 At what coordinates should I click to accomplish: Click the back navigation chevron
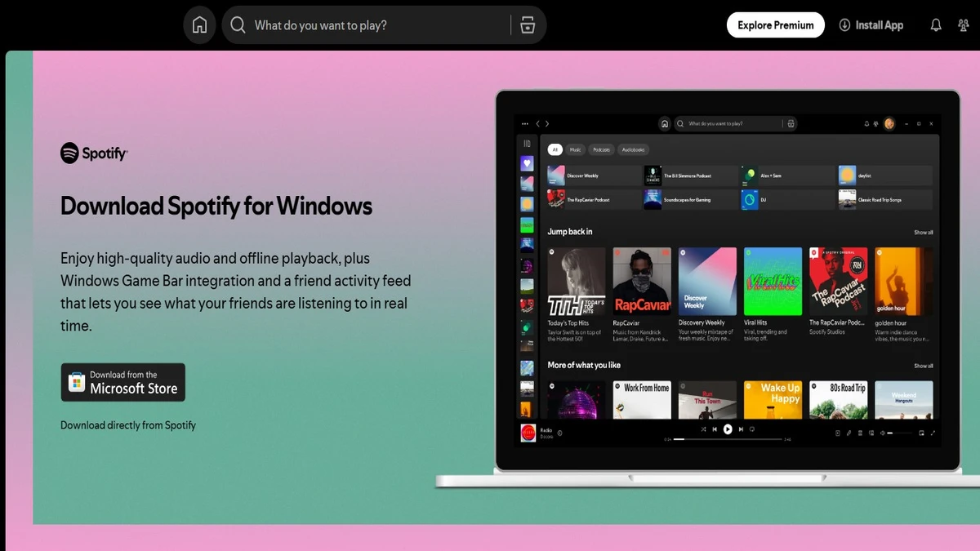click(x=539, y=122)
